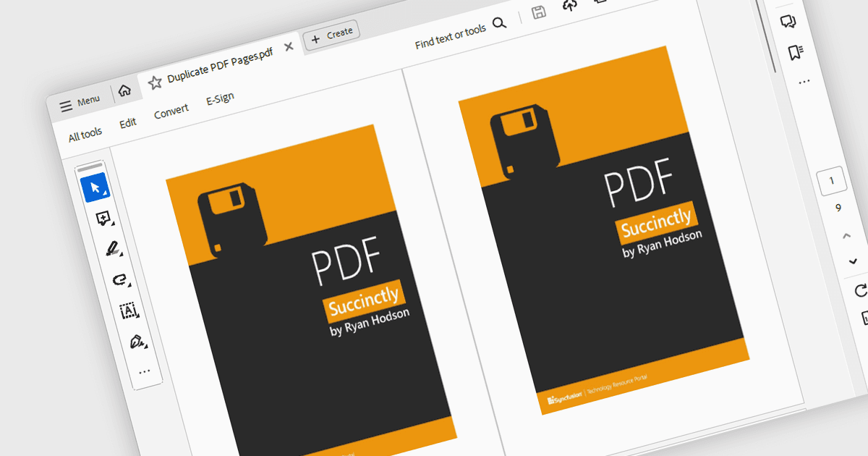Select the Add text box tool

tap(128, 311)
